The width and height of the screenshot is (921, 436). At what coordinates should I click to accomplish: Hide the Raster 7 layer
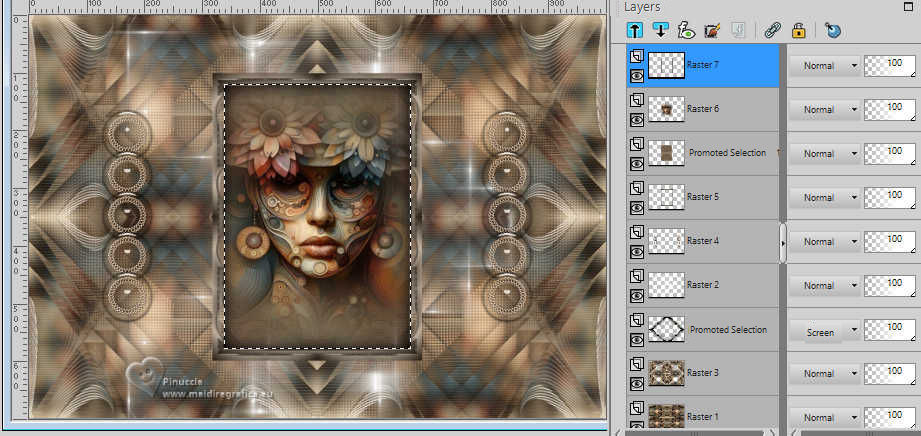click(636, 75)
